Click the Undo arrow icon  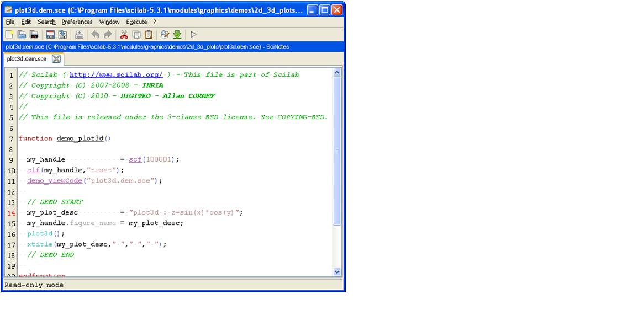coord(95,35)
